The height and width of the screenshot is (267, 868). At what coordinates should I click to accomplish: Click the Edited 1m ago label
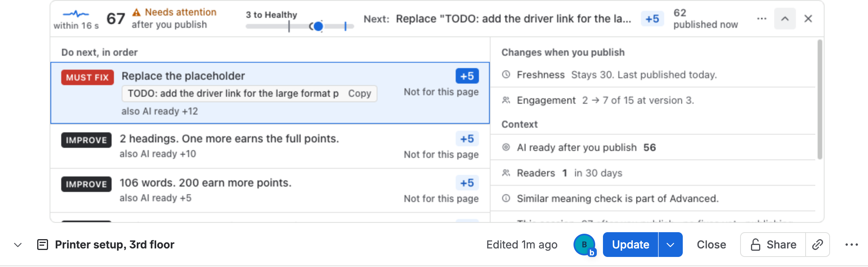[x=522, y=245]
